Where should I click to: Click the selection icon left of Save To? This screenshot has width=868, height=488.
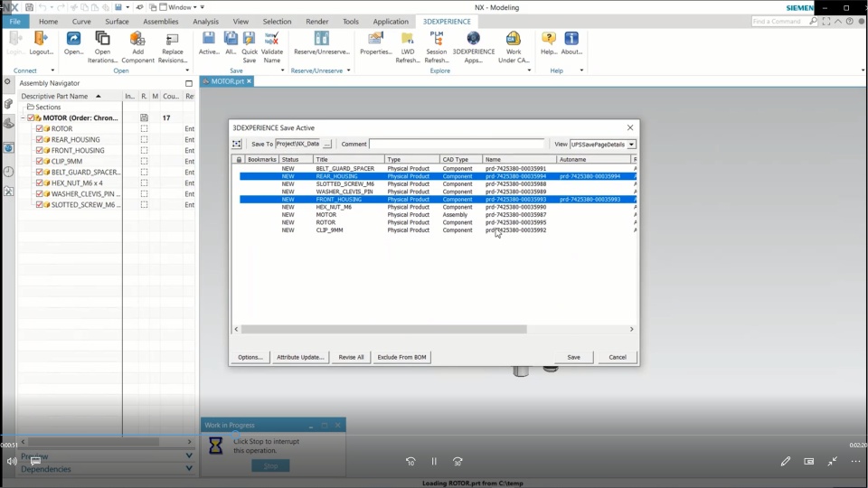236,144
